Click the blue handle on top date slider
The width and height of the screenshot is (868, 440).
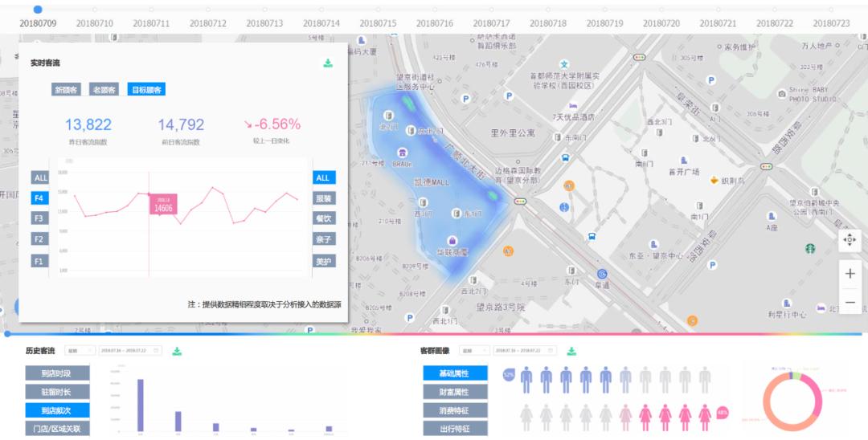click(x=38, y=10)
